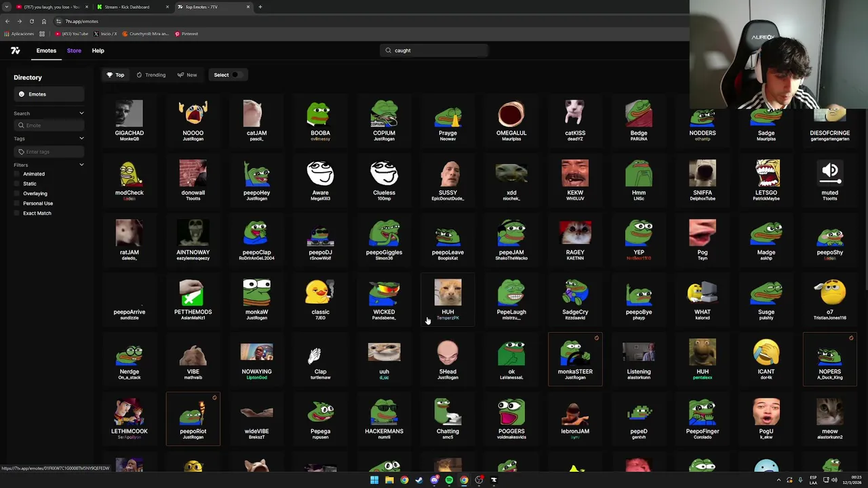Open the YouTube bookmark
The width and height of the screenshot is (868, 488).
72,34
